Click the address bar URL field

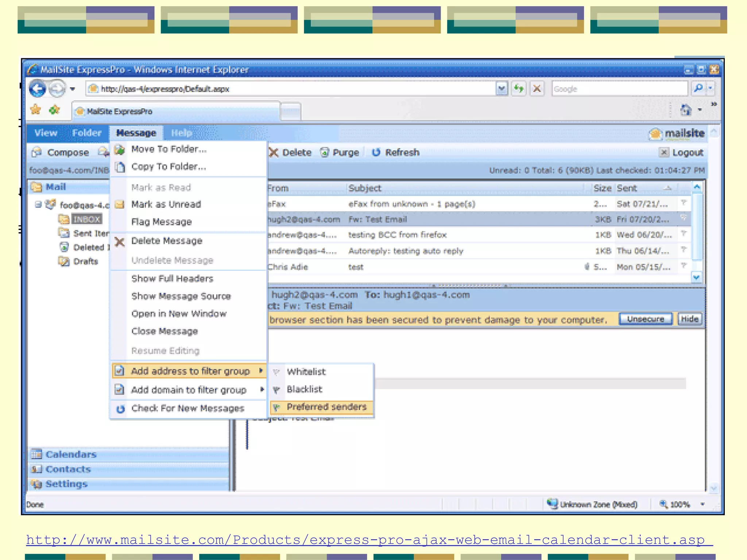click(x=290, y=89)
